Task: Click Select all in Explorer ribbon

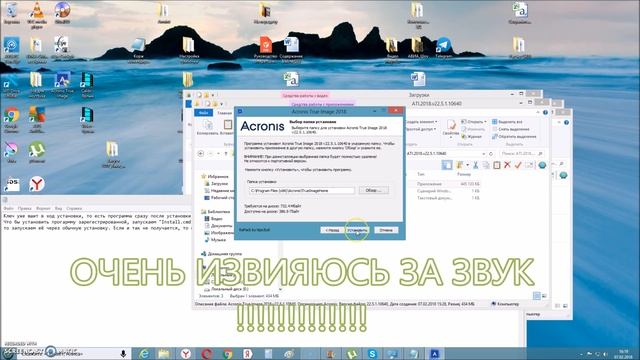Action: 507,122
